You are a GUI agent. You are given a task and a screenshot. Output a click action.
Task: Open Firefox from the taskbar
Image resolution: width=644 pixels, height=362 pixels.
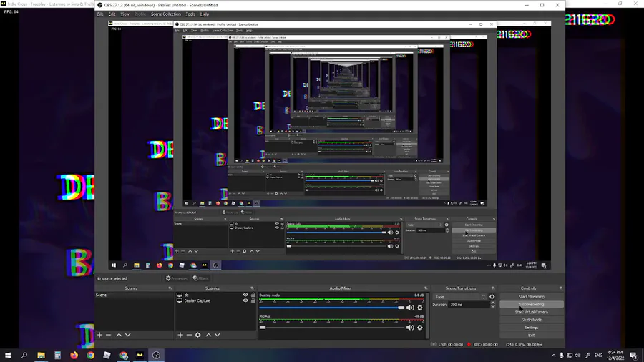pos(74,355)
